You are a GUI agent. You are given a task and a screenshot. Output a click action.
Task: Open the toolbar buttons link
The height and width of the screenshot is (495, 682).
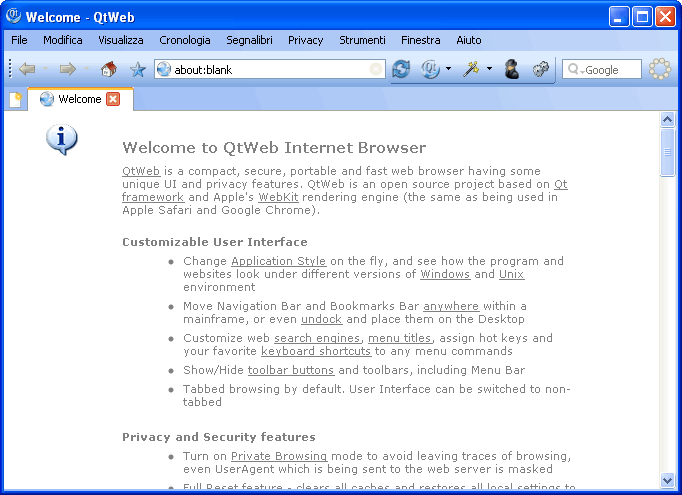tap(291, 370)
